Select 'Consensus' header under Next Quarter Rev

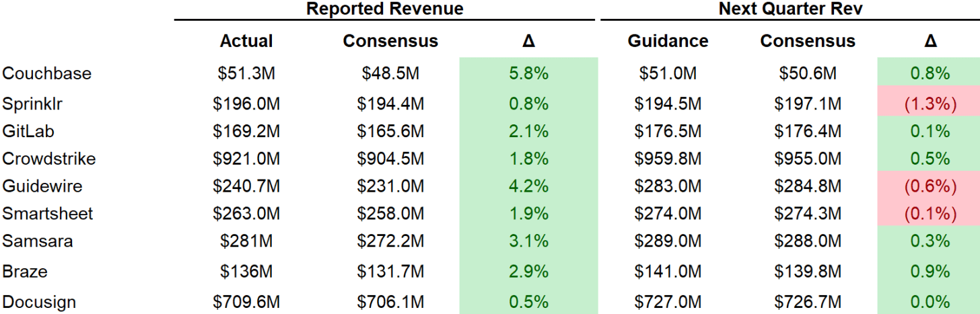click(808, 41)
